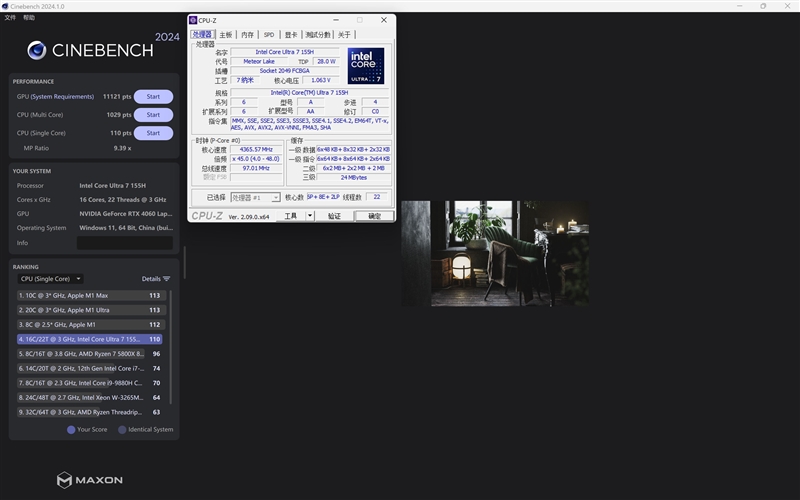Click the 核心数 value 6P+8E+2LP

(x=323, y=197)
